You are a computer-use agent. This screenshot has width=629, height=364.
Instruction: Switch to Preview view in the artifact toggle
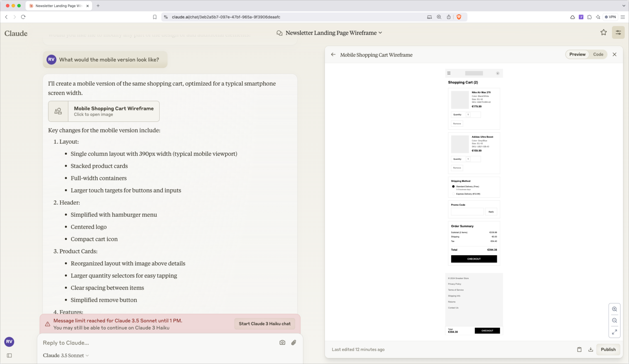577,55
